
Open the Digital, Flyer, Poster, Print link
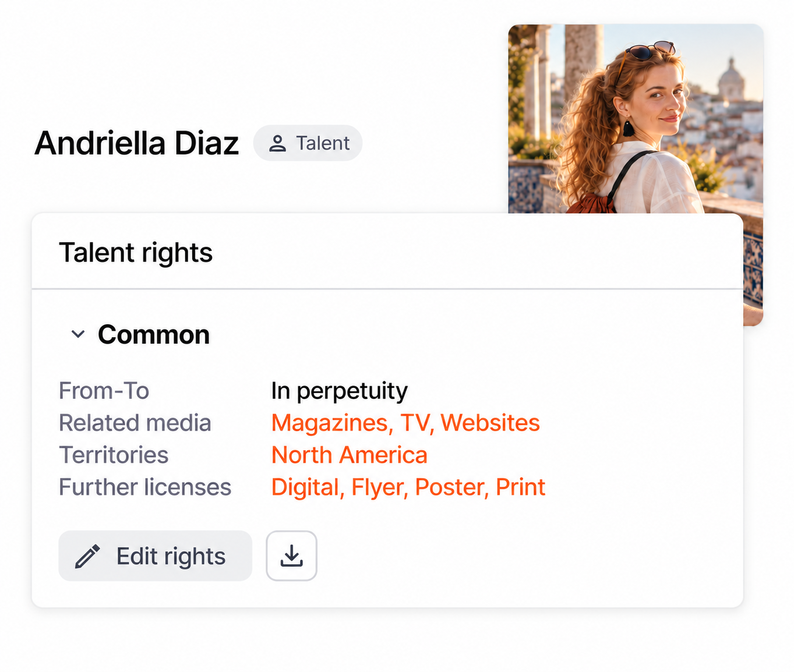408,487
